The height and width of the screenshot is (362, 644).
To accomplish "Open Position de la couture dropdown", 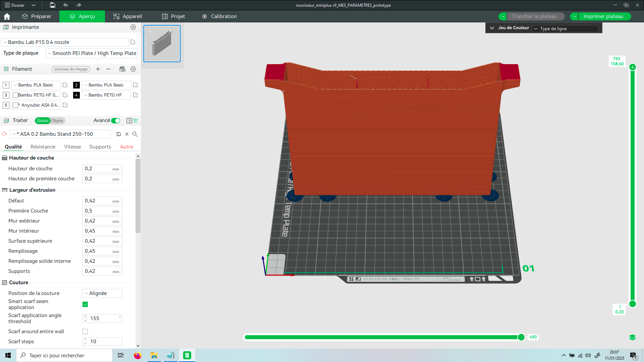I will 102,293.
